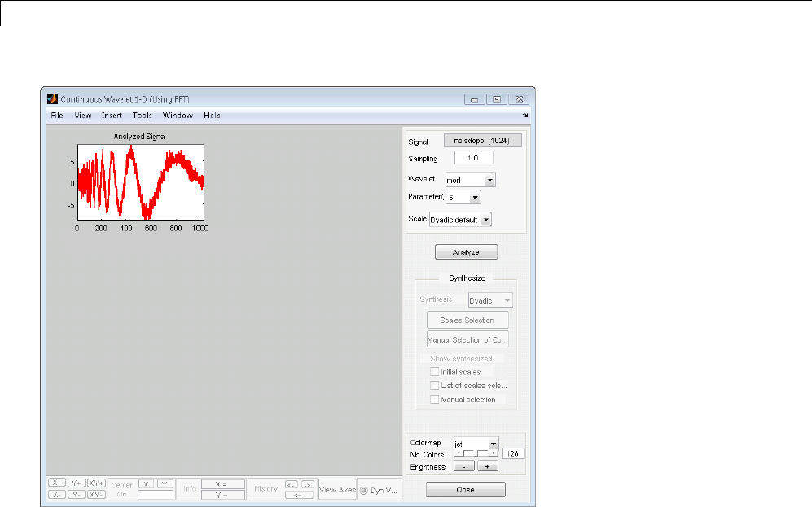This screenshot has width=812, height=507.
Task: Open the Tools menu
Action: click(x=142, y=116)
